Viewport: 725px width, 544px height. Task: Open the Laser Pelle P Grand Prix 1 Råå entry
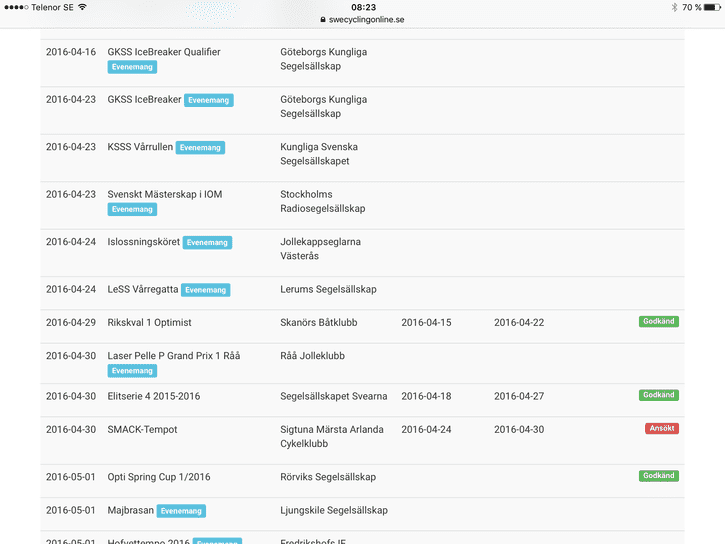173,356
